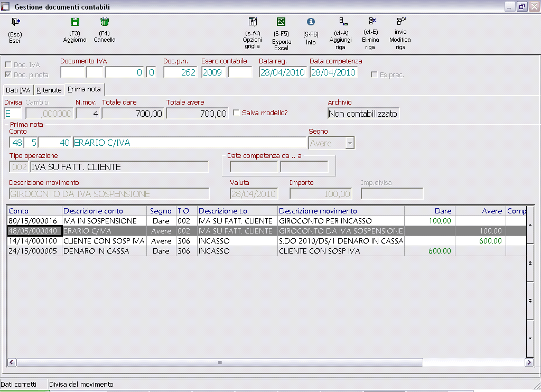Open Opzioni griglia grid options icon
Screen dimensions: 541x392
click(253, 22)
